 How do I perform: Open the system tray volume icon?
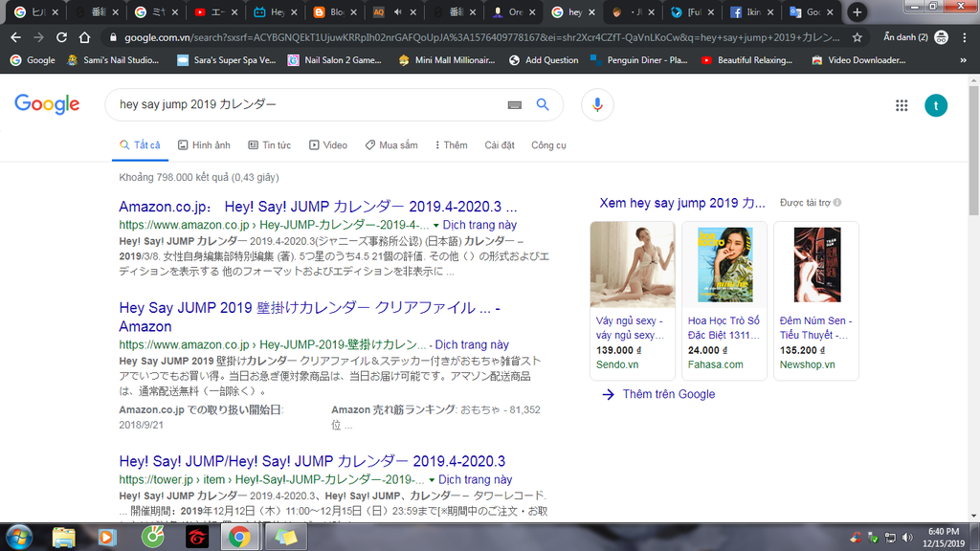(x=907, y=538)
